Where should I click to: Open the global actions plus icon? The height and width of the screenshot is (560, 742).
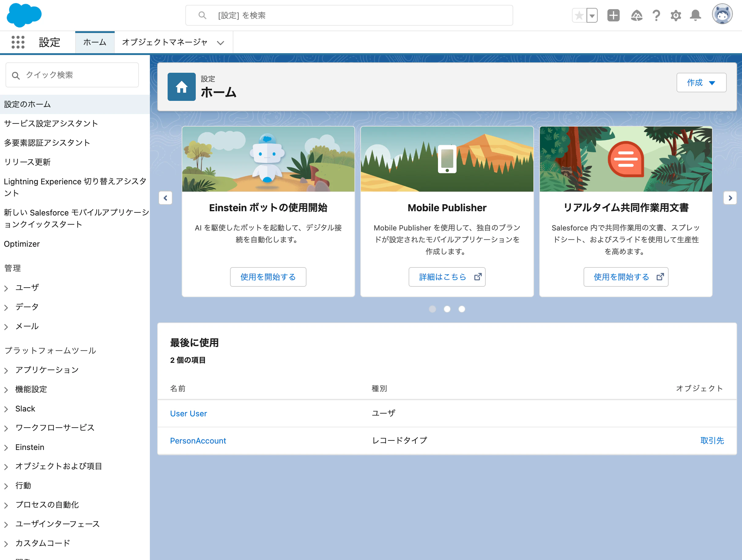(613, 15)
